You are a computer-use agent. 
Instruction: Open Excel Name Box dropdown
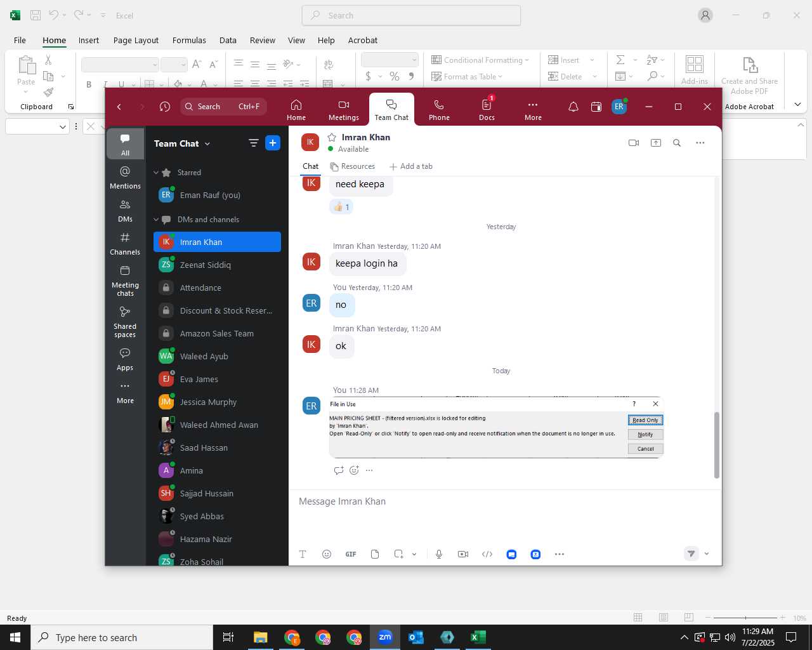coord(63,127)
